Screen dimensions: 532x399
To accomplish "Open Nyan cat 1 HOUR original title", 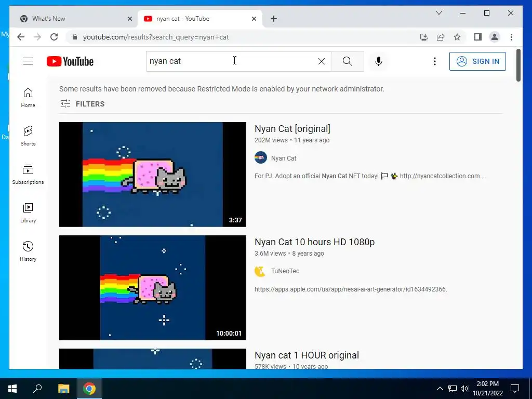I will [307, 355].
